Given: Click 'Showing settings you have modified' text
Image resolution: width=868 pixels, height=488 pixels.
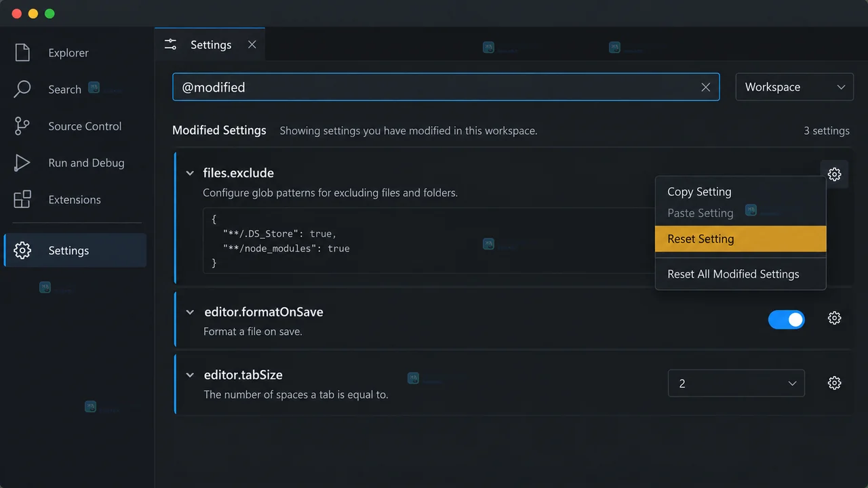Looking at the screenshot, I should 408,131.
